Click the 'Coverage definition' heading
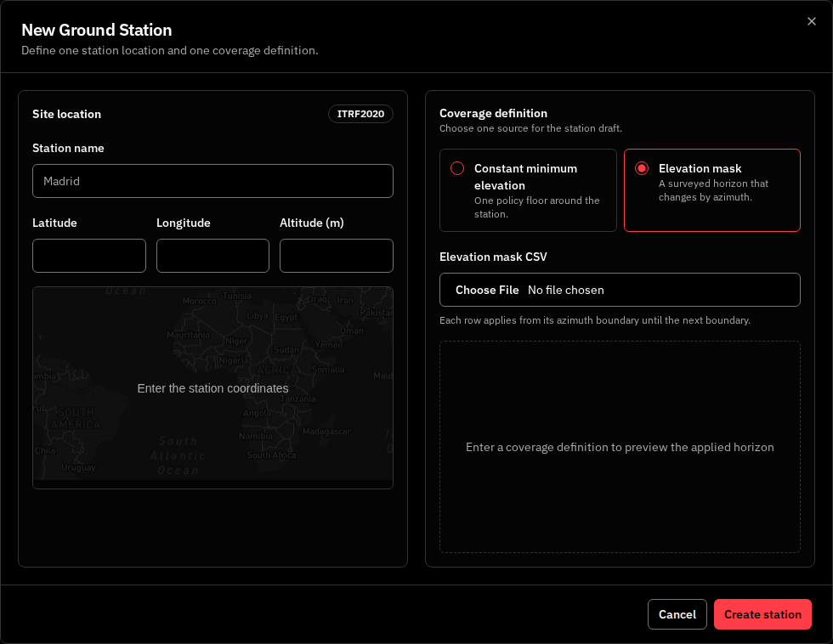833x644 pixels. [493, 113]
